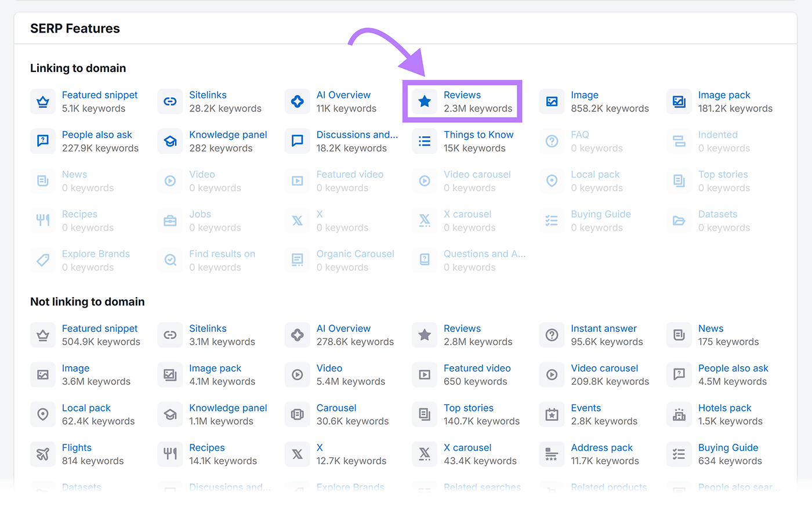Click the Events calendar icon
Image resolution: width=812 pixels, height=506 pixels.
coord(552,414)
